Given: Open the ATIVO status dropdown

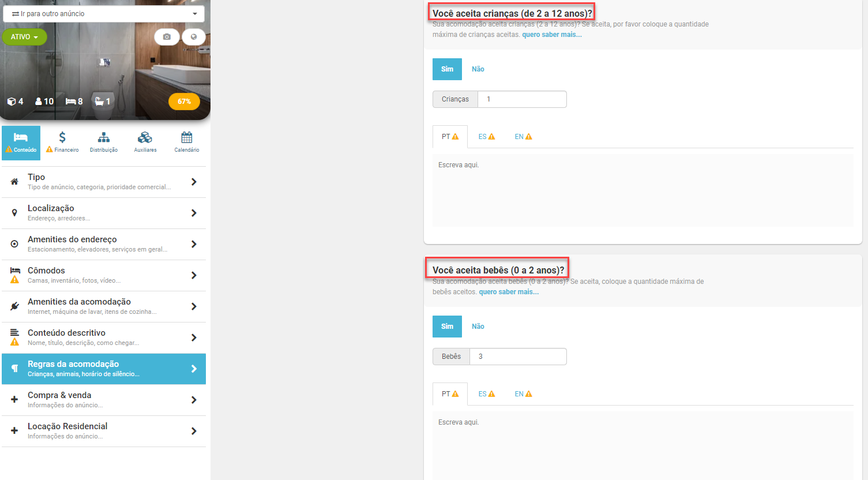Looking at the screenshot, I should [24, 37].
